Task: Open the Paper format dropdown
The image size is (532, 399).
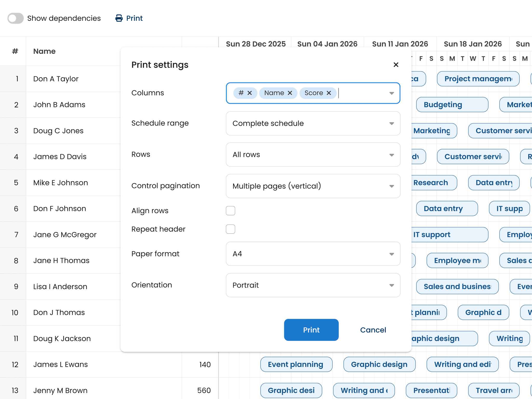Action: click(x=313, y=254)
